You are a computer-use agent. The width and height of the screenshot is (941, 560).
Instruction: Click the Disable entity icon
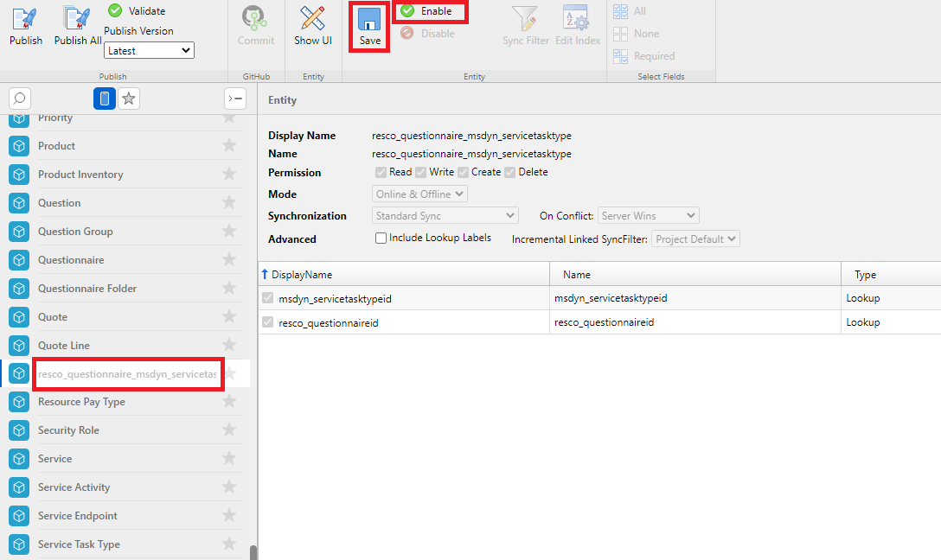pos(406,33)
